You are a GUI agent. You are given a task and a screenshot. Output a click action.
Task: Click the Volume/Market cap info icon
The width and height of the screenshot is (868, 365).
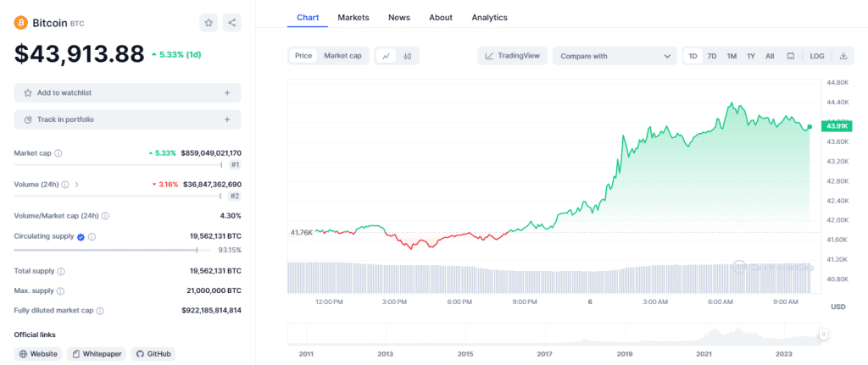(105, 216)
